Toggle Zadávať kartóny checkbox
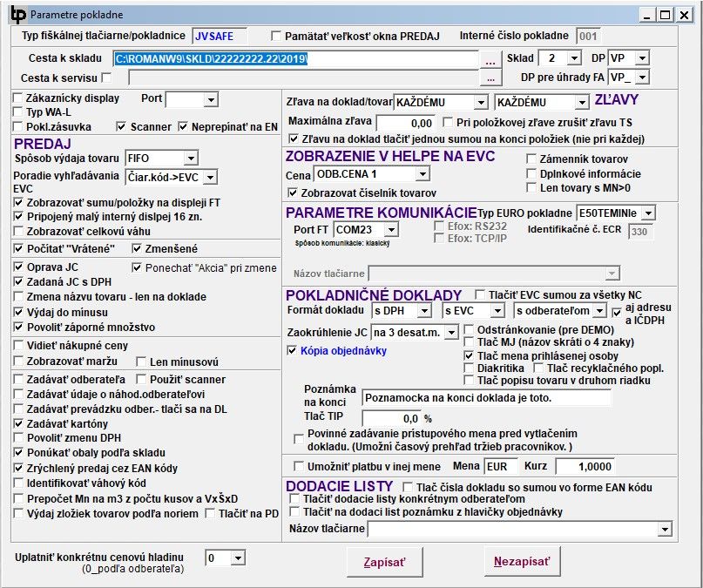Screen dimensions: 703x588 (x=18, y=423)
